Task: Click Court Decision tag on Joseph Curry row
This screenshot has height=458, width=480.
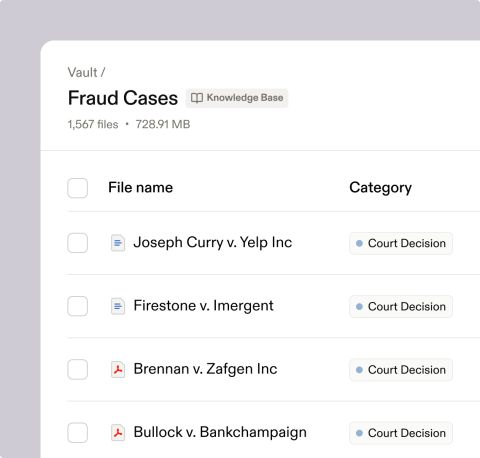Action: pyautogui.click(x=401, y=243)
